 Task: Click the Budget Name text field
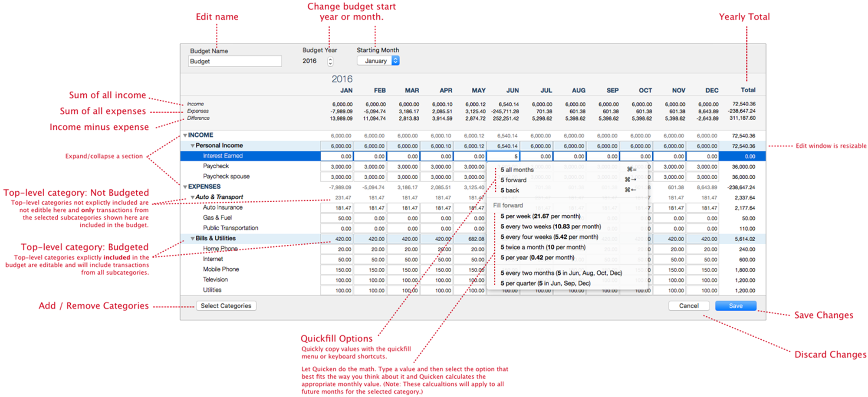tap(235, 62)
